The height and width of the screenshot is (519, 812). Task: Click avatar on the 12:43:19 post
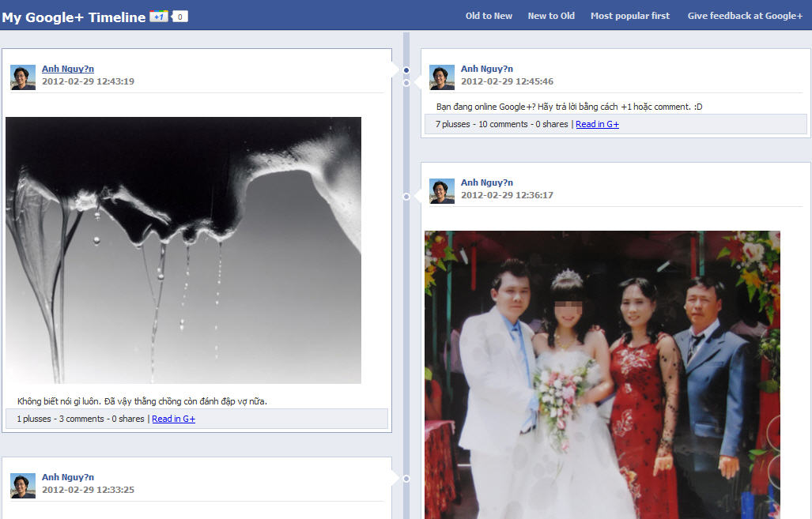pyautogui.click(x=23, y=77)
